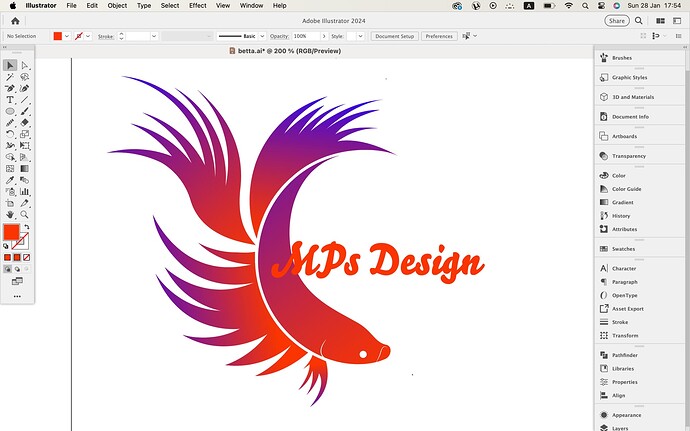This screenshot has width=690, height=431.
Task: Choose the Ellipse tool
Action: (10, 111)
